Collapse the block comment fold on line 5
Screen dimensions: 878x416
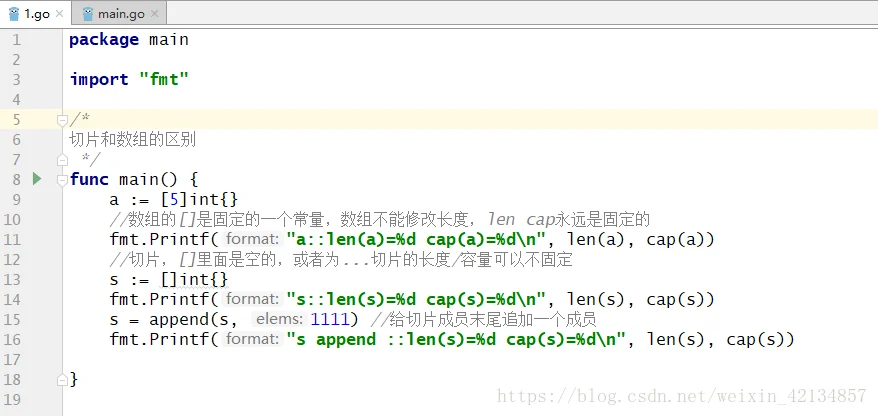point(62,119)
